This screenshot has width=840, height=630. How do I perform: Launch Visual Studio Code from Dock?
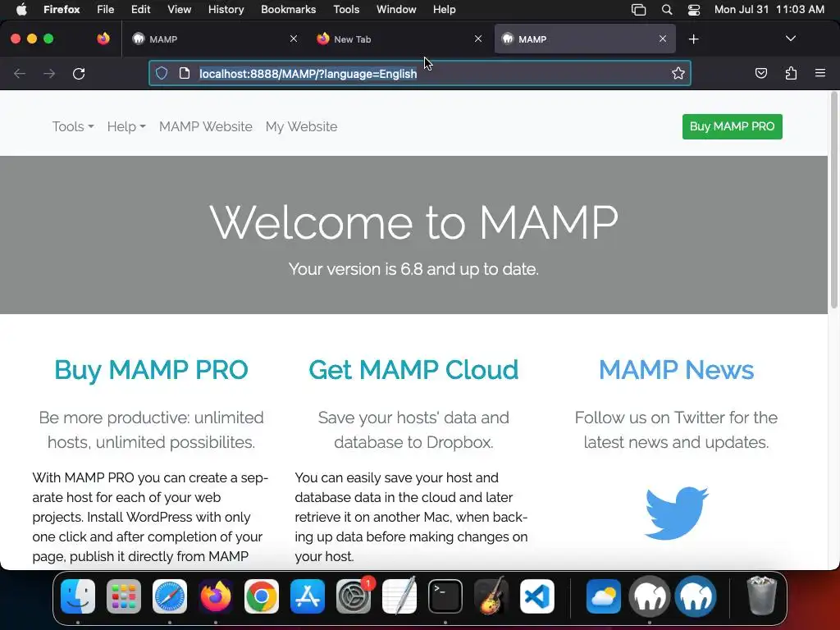tap(536, 596)
